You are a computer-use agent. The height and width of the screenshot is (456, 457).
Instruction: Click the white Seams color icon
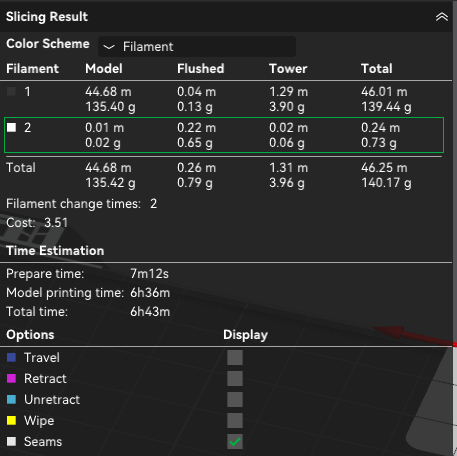[x=11, y=442]
